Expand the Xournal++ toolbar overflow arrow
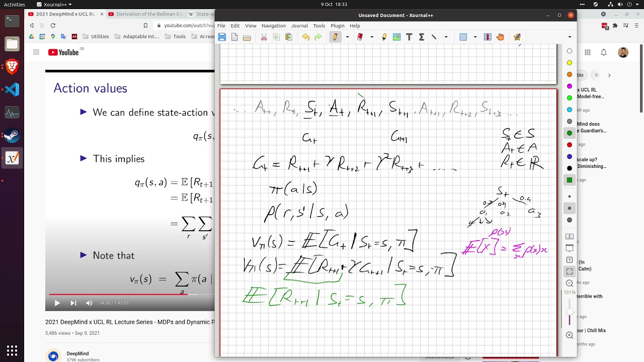The width and height of the screenshot is (644, 362). [570, 37]
